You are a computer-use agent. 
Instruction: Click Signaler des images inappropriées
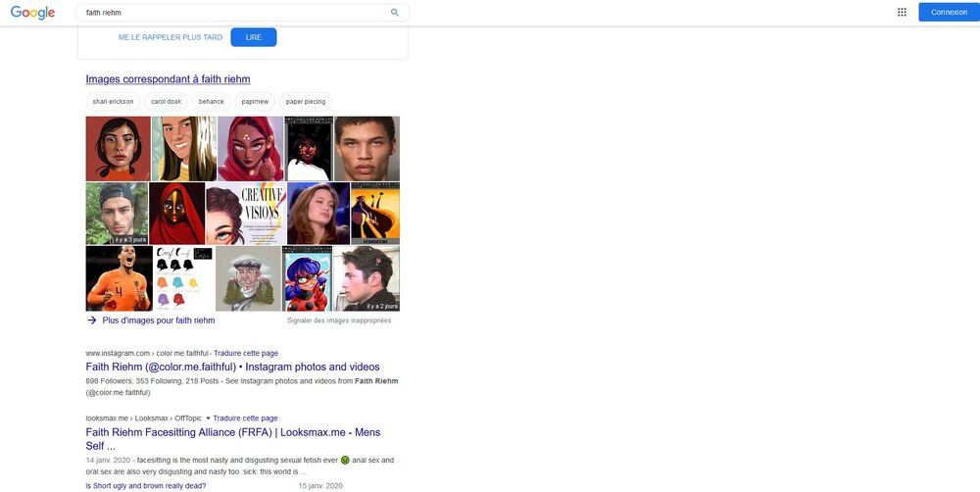tap(339, 320)
